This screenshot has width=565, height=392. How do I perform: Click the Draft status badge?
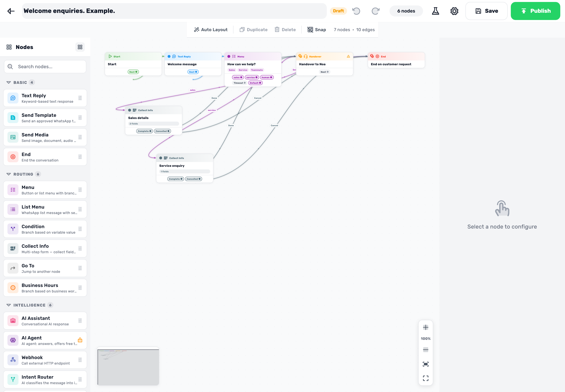pos(338,11)
